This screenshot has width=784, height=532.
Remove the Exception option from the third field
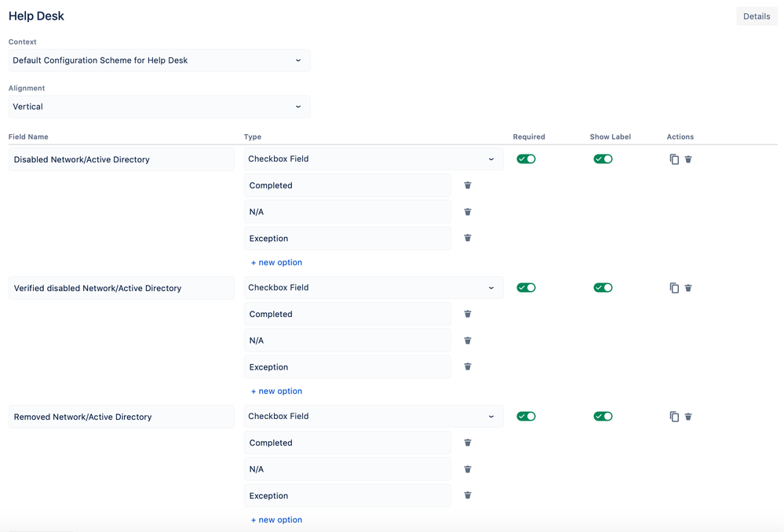click(467, 495)
